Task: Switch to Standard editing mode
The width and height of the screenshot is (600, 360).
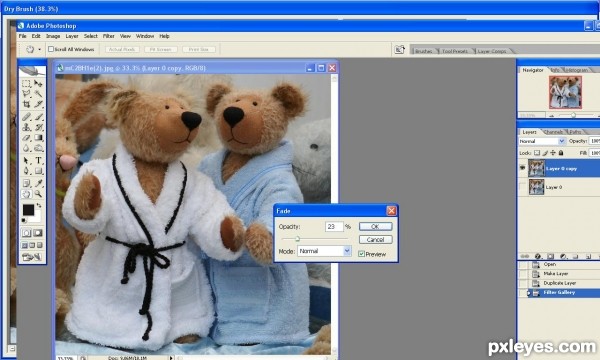Action: pyautogui.click(x=26, y=233)
